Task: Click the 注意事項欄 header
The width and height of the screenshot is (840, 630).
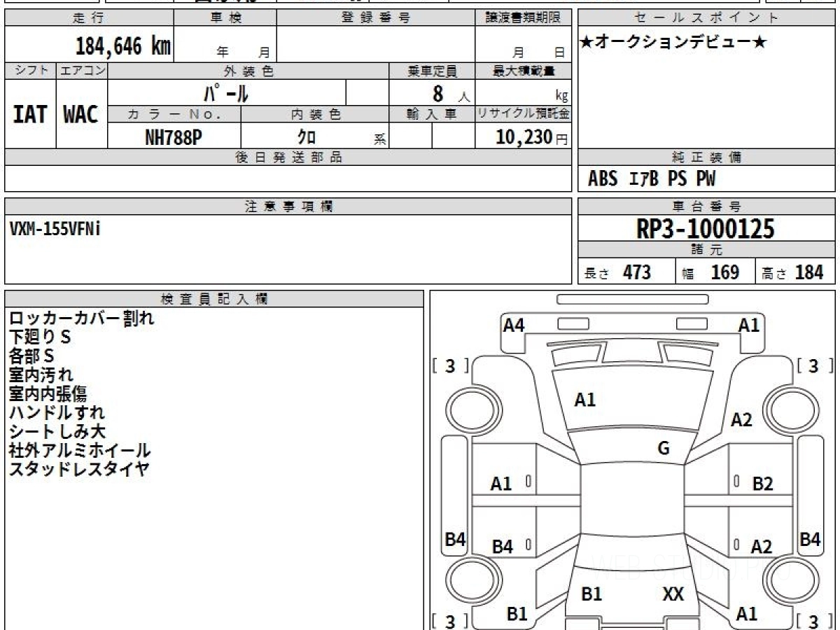Action: pos(288,206)
